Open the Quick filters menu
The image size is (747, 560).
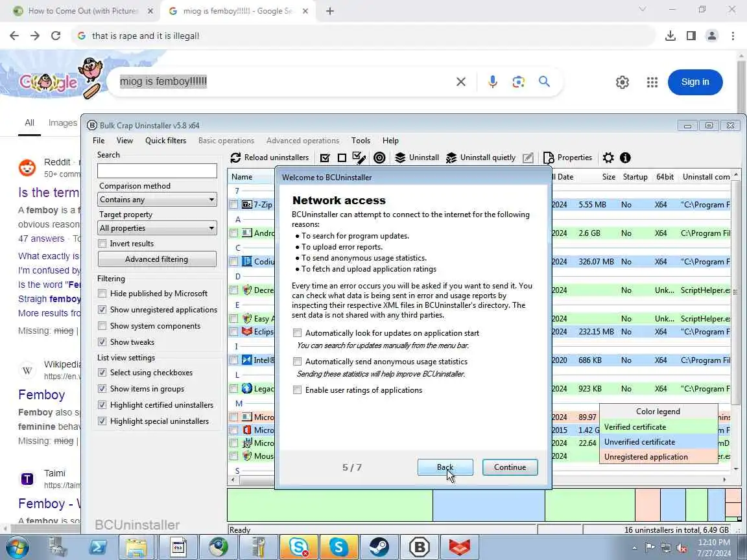(166, 141)
